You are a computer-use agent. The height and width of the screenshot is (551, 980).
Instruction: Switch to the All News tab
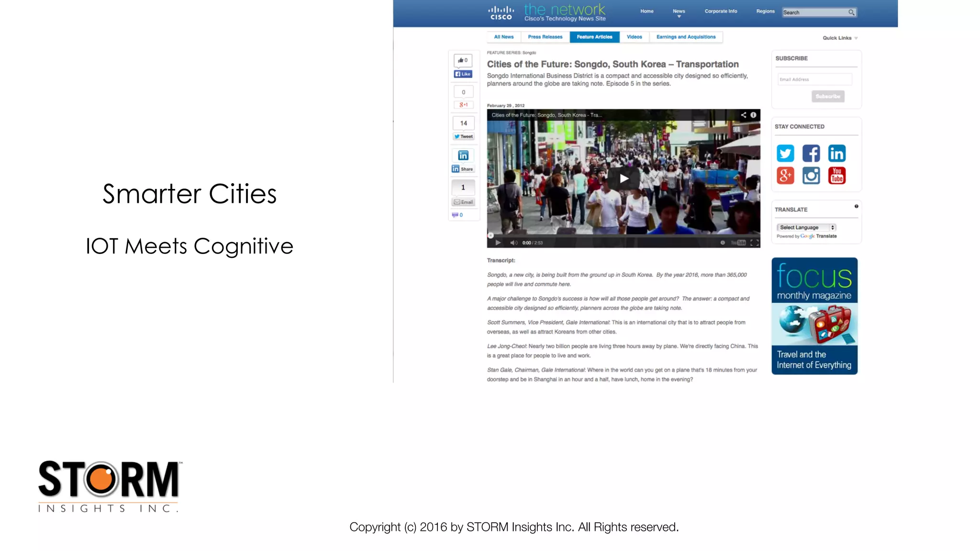pos(504,37)
